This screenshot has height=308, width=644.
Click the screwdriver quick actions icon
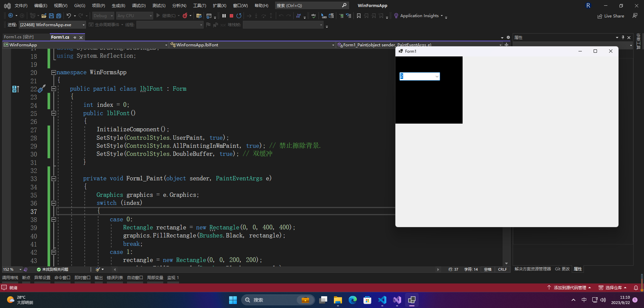(42, 89)
